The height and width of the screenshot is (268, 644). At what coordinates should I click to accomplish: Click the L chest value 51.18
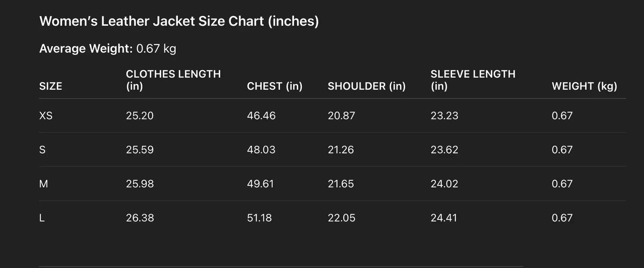259,218
